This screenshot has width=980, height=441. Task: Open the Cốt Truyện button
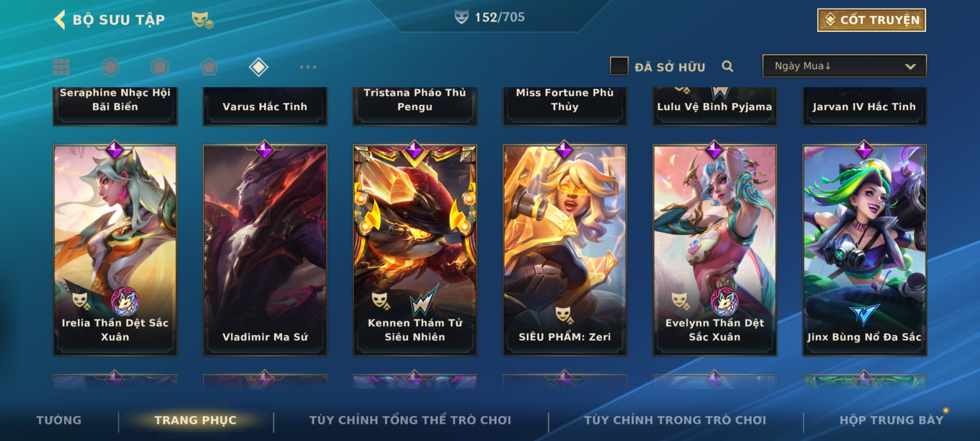[x=871, y=20]
